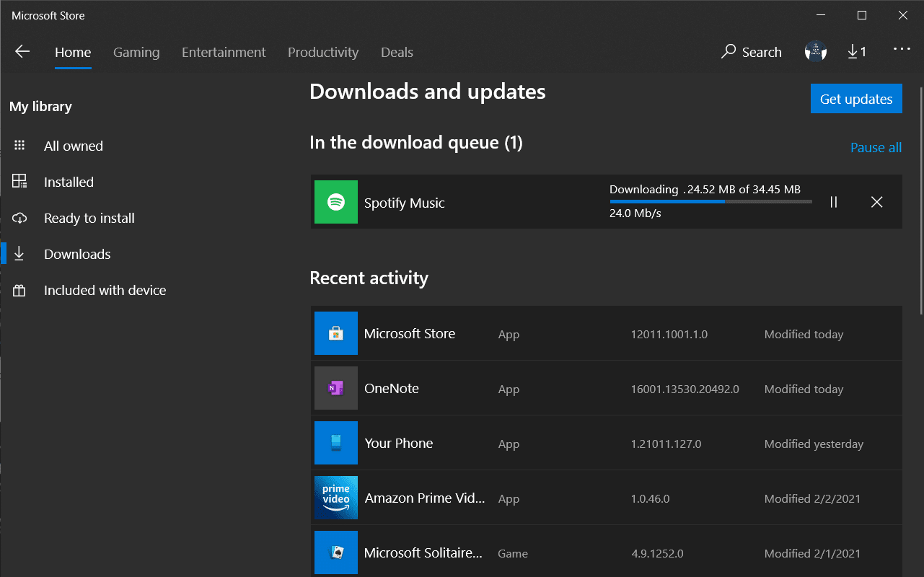The image size is (924, 577).
Task: Click the Get updates button
Action: coord(856,98)
